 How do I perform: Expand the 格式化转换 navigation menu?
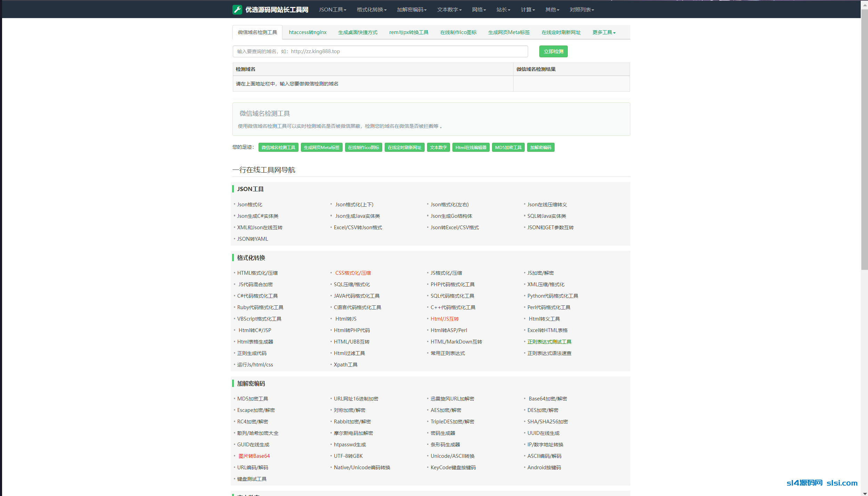[371, 10]
